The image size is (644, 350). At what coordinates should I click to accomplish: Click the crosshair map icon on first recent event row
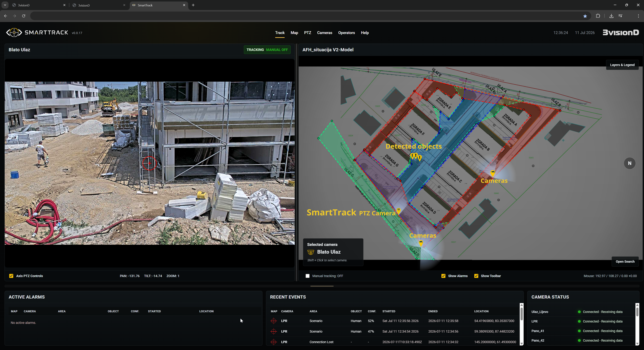tap(274, 321)
